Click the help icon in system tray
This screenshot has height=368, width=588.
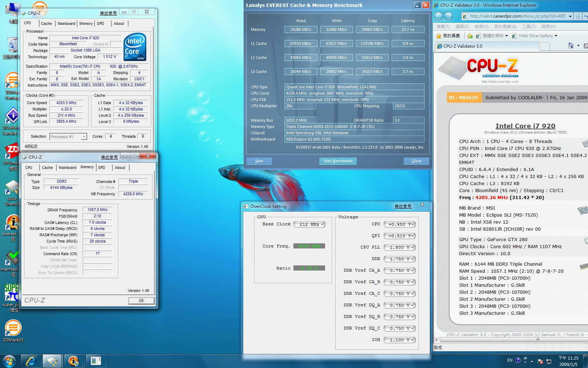[x=518, y=360]
